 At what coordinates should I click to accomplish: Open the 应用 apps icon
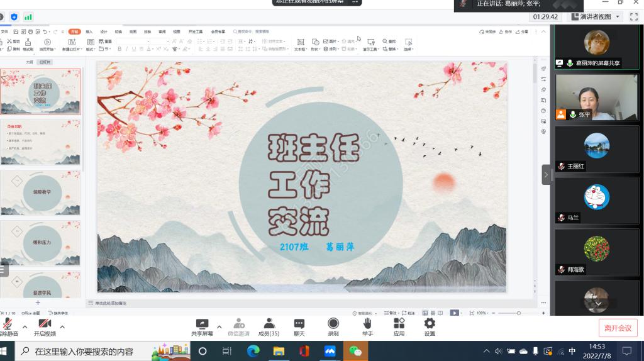point(399,324)
